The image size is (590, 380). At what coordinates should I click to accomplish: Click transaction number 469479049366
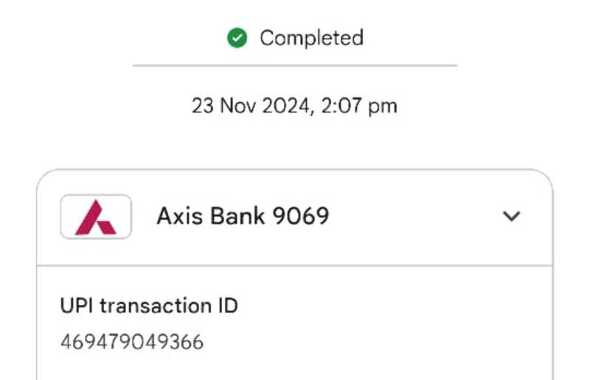click(132, 342)
